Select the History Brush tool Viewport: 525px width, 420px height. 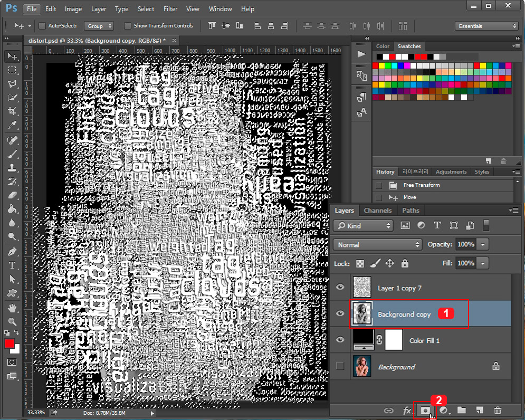click(12, 182)
